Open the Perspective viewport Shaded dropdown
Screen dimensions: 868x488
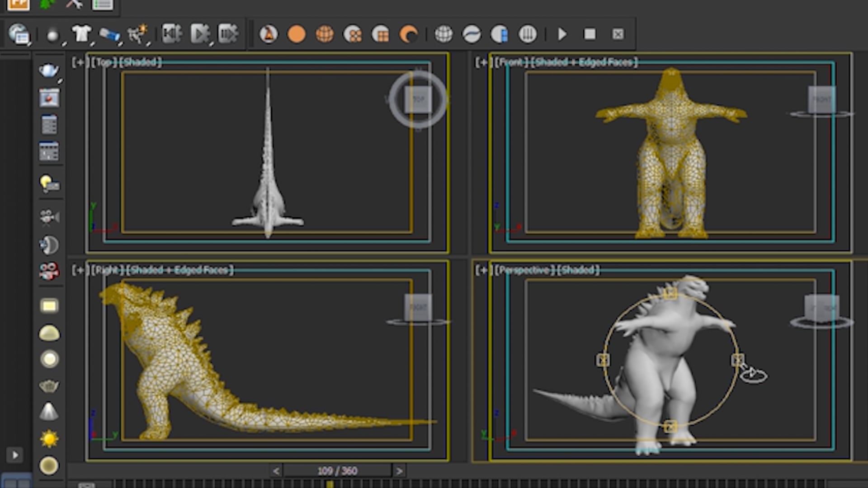point(579,270)
